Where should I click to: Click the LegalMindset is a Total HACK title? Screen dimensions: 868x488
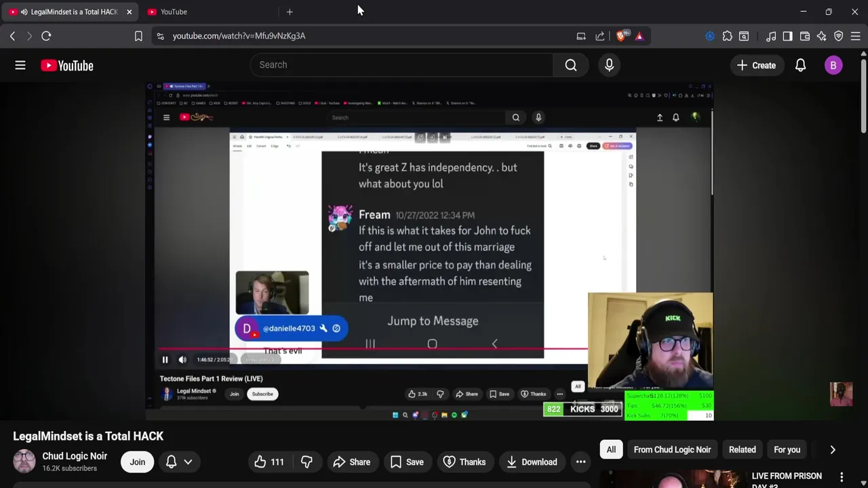(x=88, y=436)
